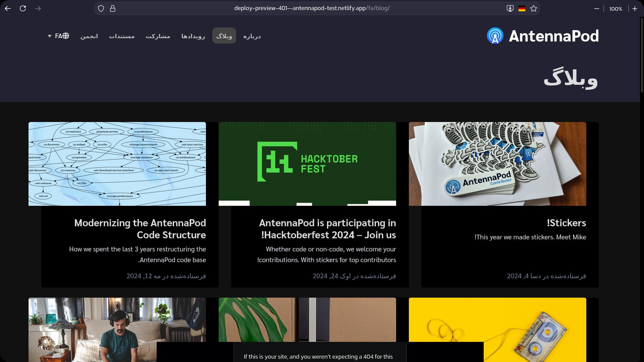644x362 pixels.
Task: Click the large وبلاگ page heading
Action: (571, 78)
